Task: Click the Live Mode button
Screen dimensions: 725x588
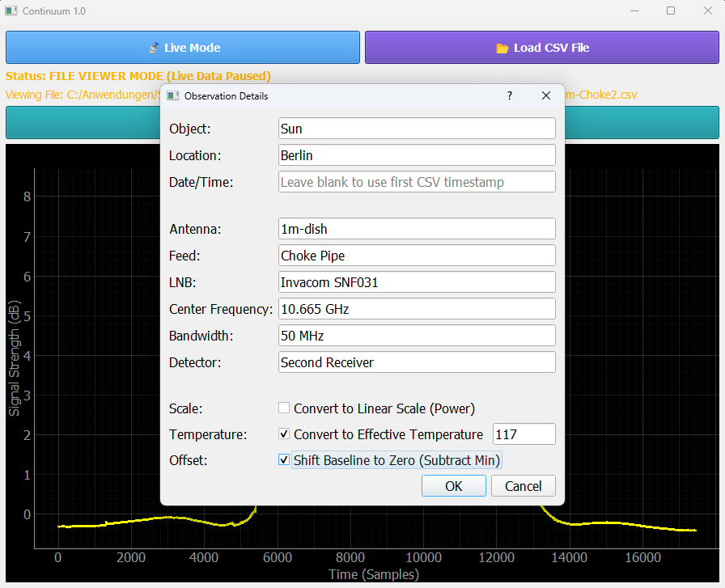Action: 183,48
